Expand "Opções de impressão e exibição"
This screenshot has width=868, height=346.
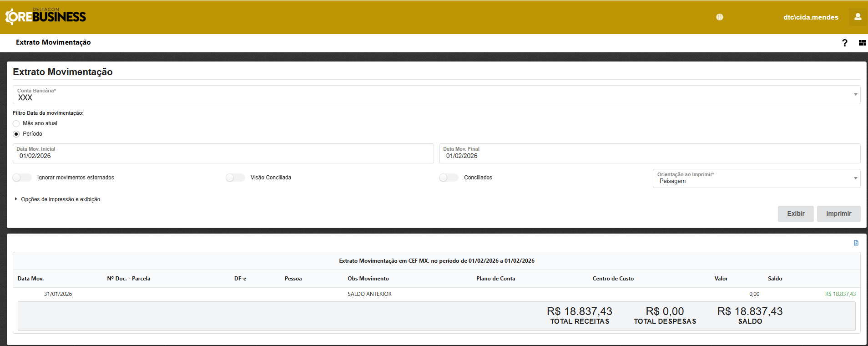pos(60,199)
